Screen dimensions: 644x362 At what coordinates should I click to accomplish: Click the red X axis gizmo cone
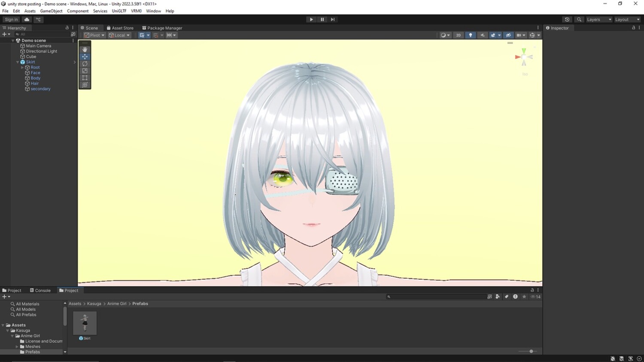518,57
